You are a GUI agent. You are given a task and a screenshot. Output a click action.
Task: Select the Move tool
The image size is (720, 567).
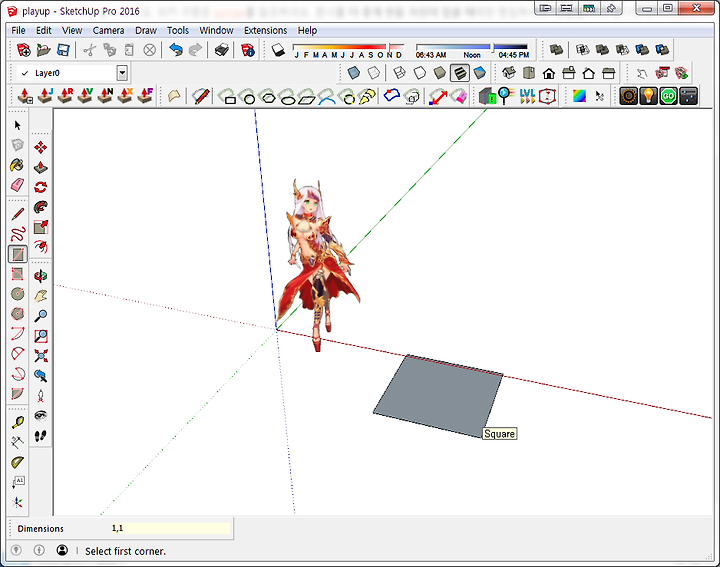click(40, 147)
